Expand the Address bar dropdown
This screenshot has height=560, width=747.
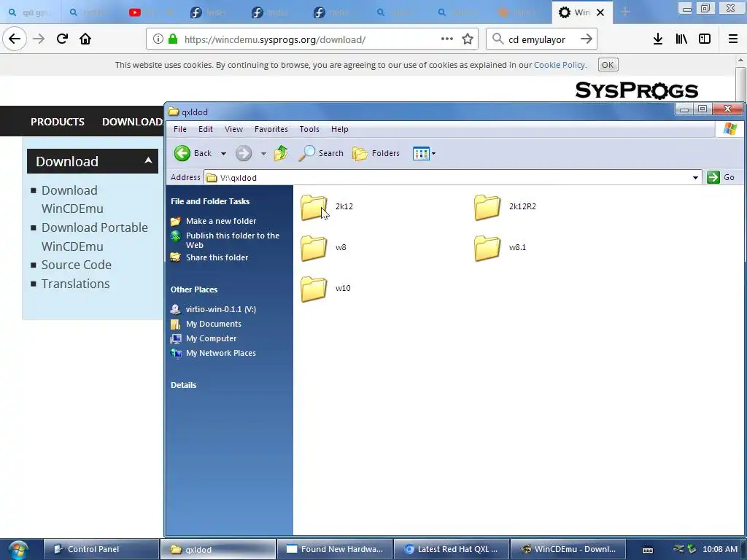tap(695, 178)
